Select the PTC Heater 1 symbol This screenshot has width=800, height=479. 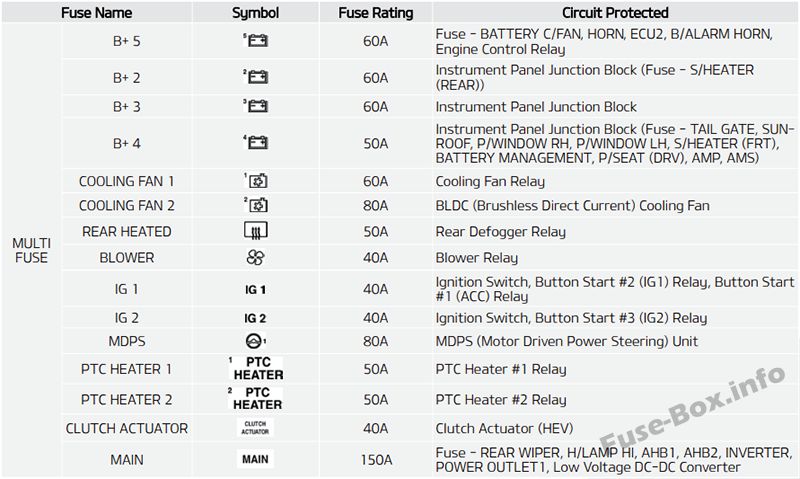(x=256, y=368)
